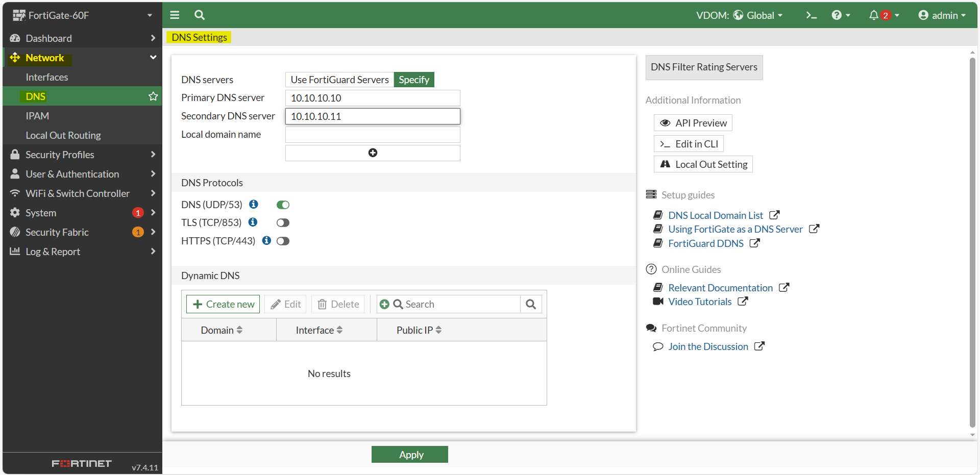Add a filter with the plus icon in search
This screenshot has height=475, width=980.
(384, 304)
